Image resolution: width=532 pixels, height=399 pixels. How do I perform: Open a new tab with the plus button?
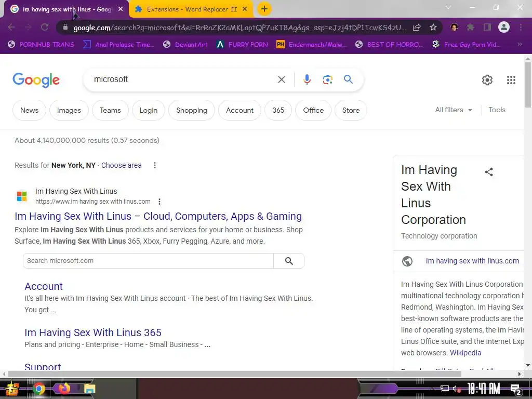click(264, 9)
